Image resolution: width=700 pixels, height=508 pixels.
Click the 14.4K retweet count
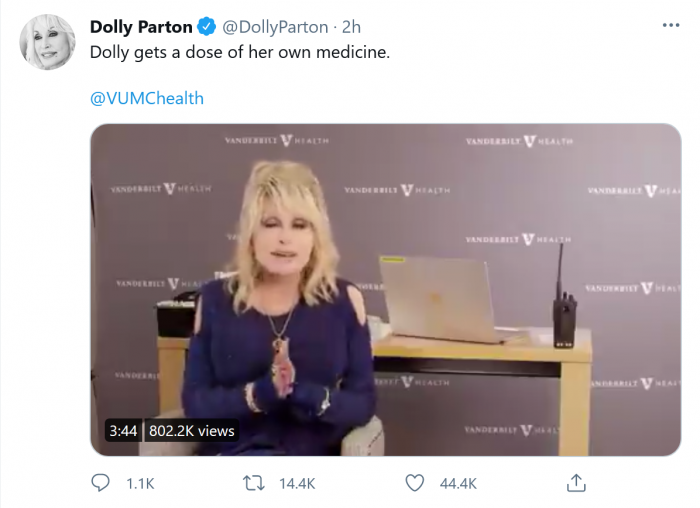coord(297,483)
